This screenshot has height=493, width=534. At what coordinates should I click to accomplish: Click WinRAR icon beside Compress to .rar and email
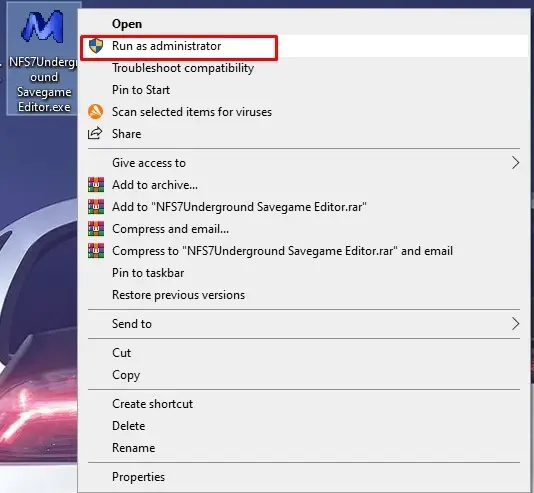96,251
